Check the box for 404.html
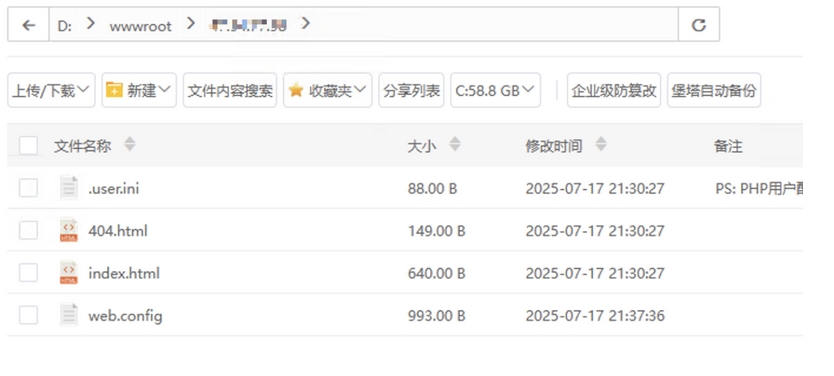The image size is (834, 376). pos(28,230)
